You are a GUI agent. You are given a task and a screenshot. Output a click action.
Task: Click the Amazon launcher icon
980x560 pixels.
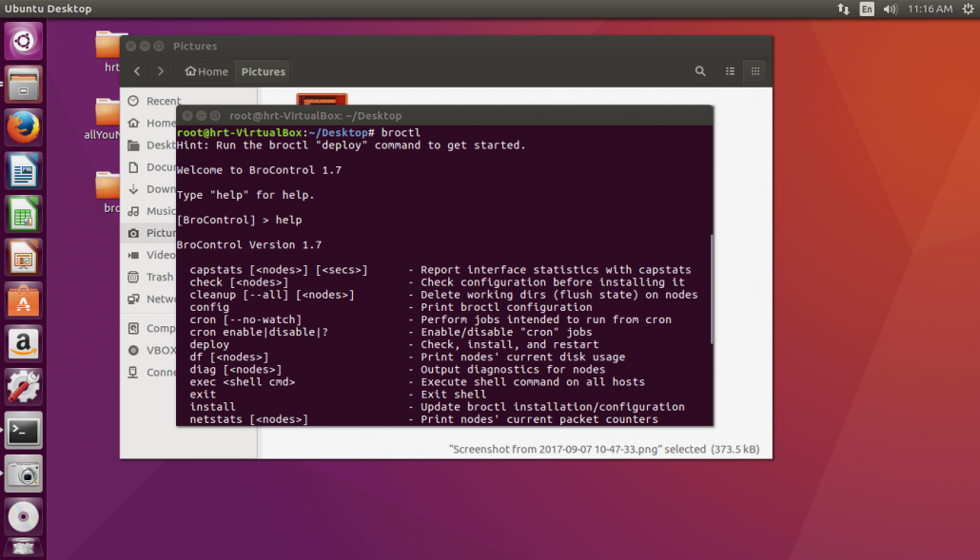click(24, 344)
